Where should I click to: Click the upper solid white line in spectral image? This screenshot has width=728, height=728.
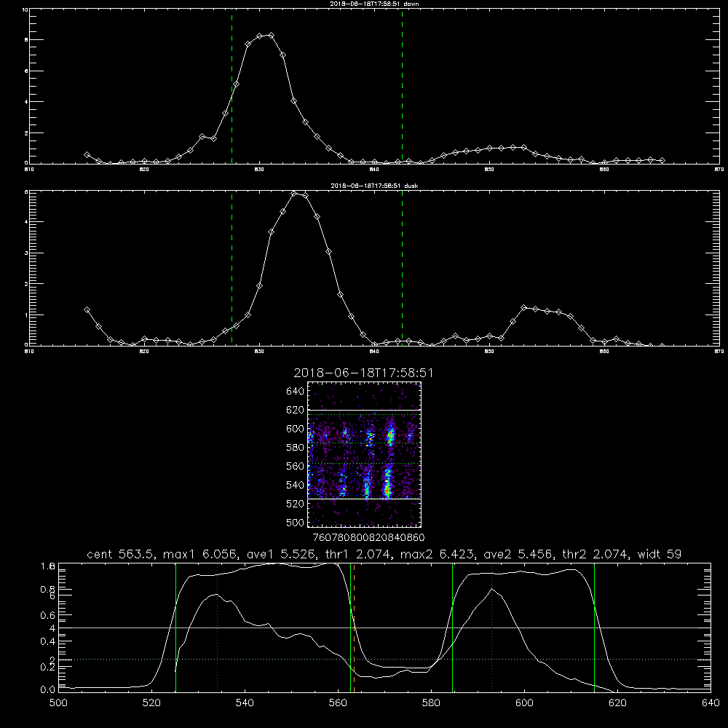(x=365, y=410)
